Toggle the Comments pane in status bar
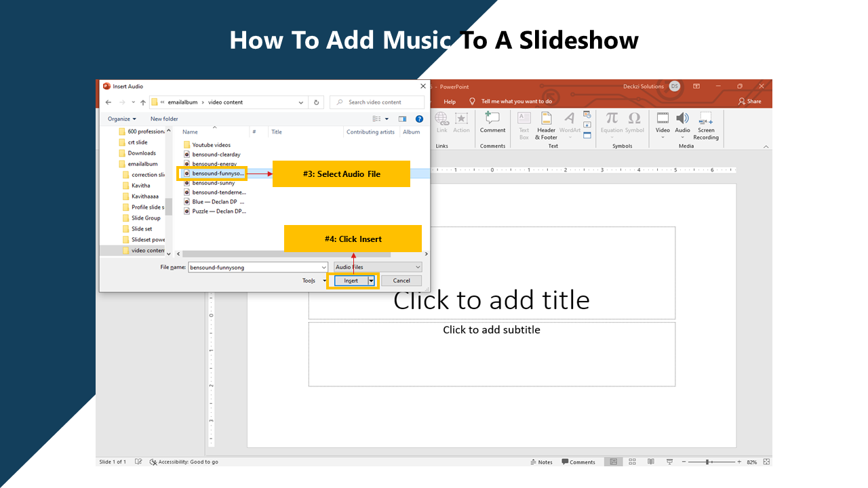Image resolution: width=868 pixels, height=488 pixels. [x=578, y=462]
